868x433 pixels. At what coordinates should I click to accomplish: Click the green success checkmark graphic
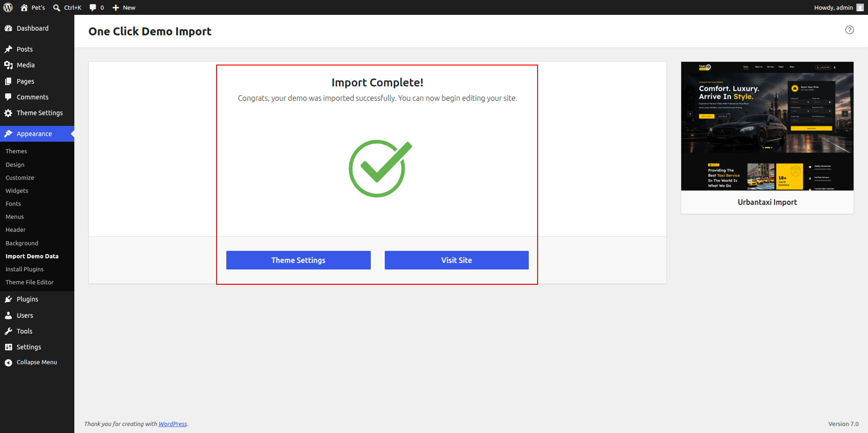(380, 168)
